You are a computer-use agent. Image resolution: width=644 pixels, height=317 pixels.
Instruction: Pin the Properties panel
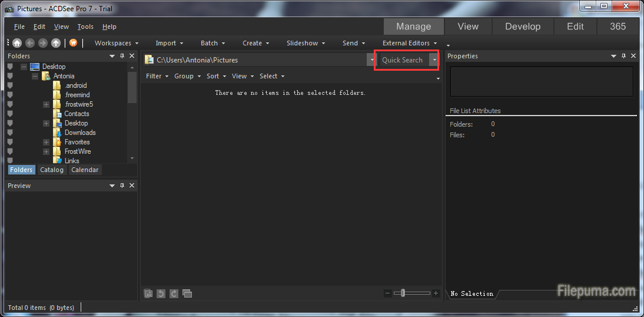pos(623,56)
